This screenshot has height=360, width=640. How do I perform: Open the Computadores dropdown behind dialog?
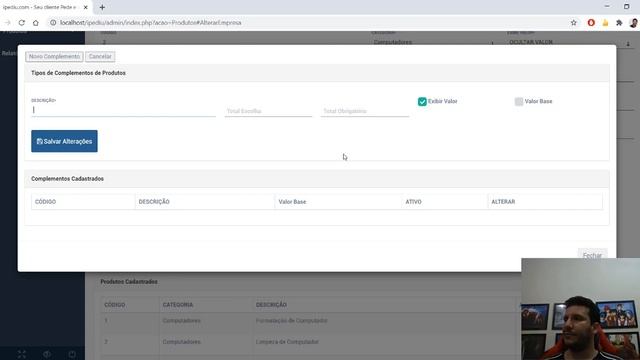434,42
